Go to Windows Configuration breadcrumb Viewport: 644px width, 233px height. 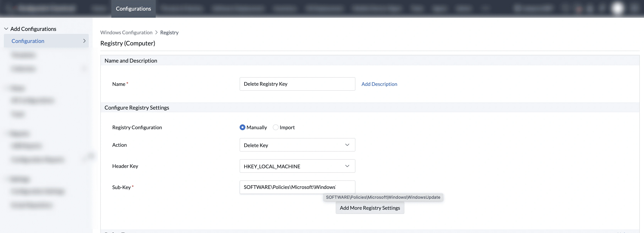126,32
